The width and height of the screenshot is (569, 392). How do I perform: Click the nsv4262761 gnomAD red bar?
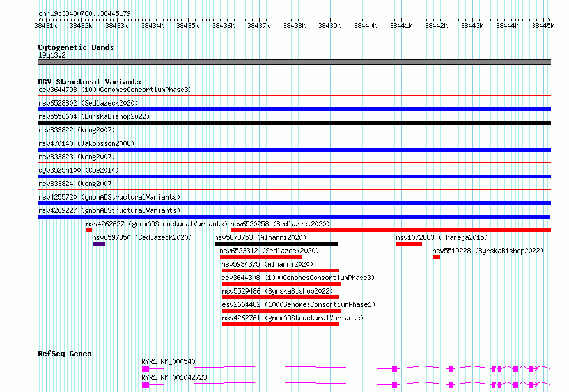[x=281, y=324]
